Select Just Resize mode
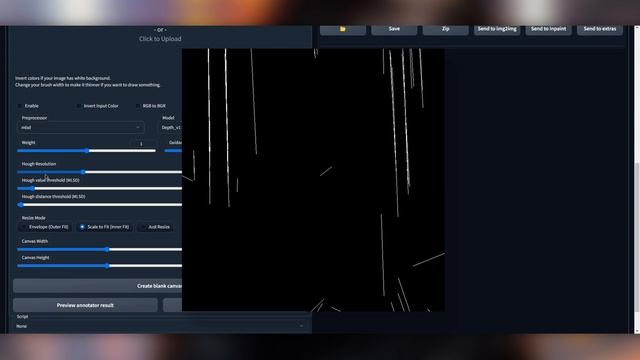Viewport: 640px width, 360px height. coord(155,227)
